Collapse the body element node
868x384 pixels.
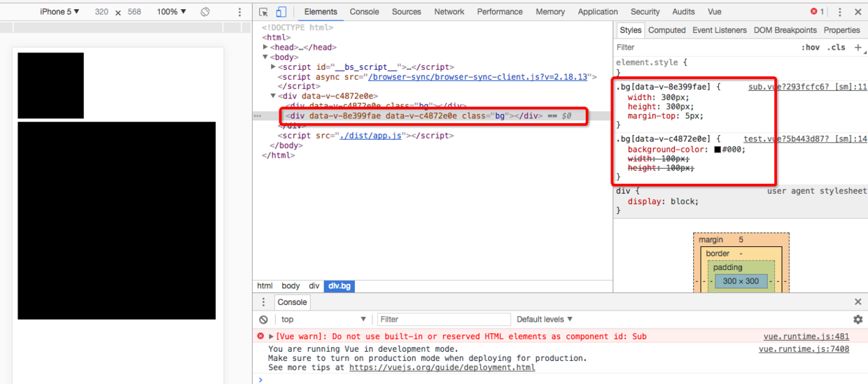(x=266, y=57)
